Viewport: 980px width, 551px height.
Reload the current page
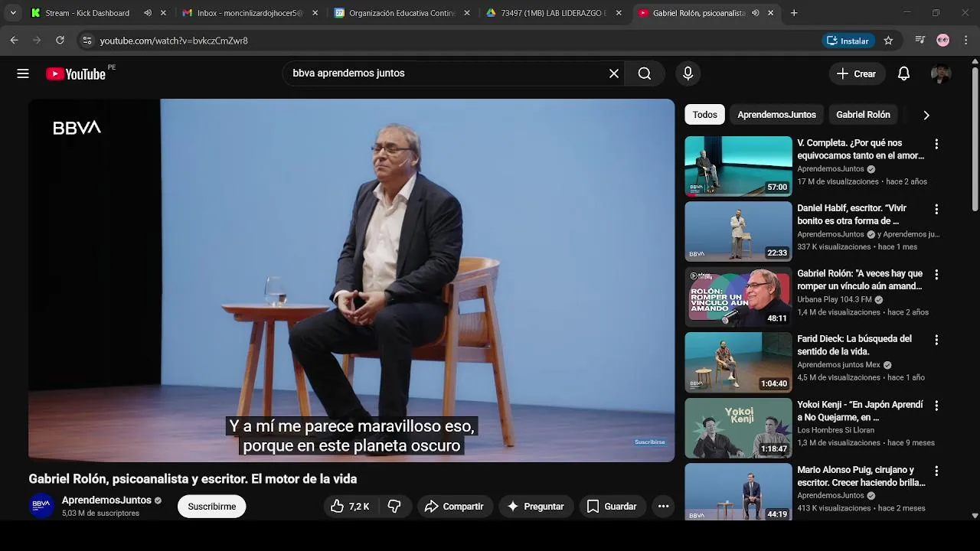(x=60, y=41)
